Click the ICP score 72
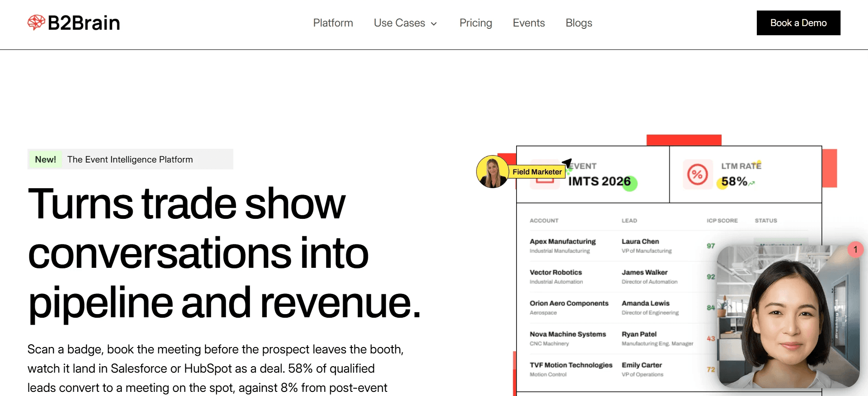Viewport: 868px width, 396px height. (711, 369)
